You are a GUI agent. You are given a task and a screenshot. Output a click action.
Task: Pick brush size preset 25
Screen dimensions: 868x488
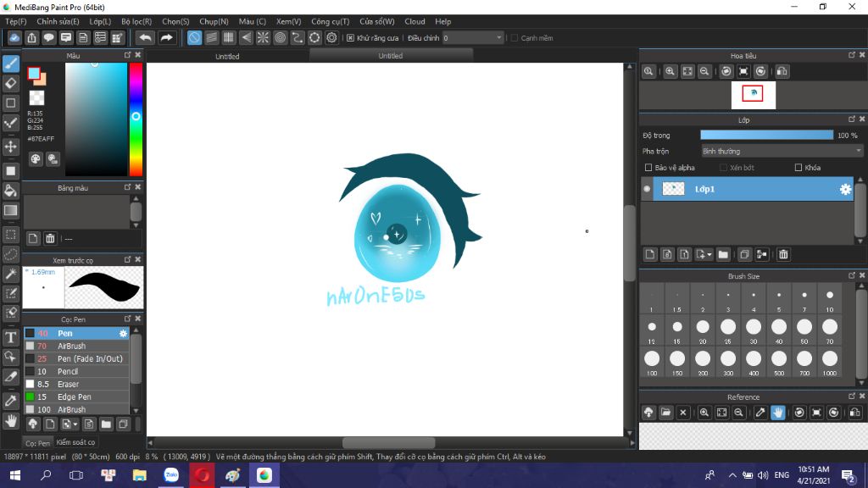(728, 330)
